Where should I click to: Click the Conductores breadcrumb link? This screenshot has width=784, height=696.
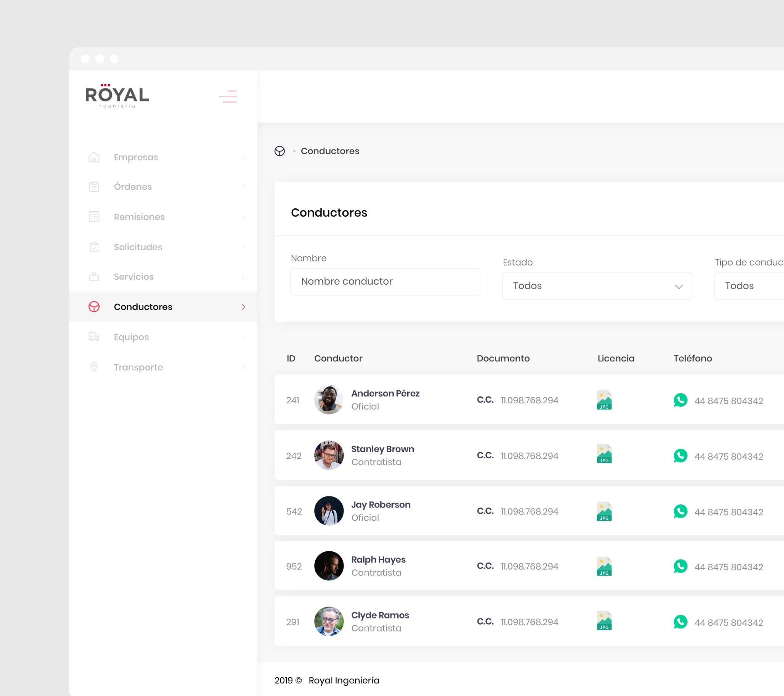pyautogui.click(x=330, y=151)
